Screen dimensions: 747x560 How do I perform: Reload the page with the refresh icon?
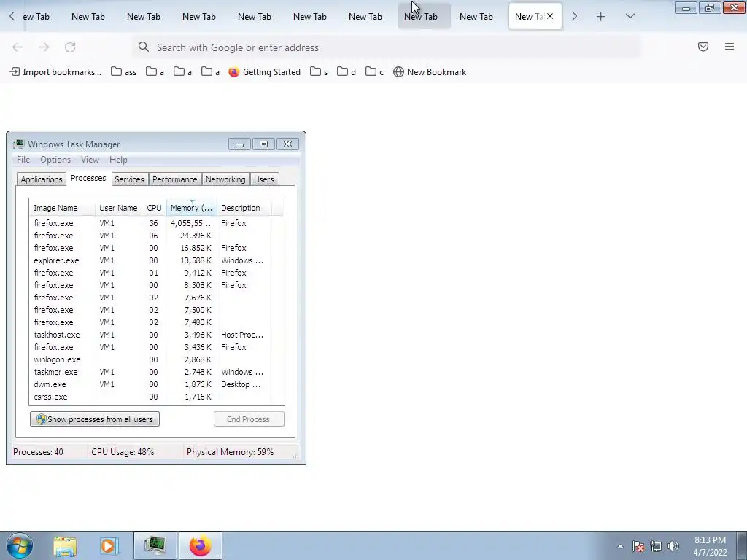tap(70, 47)
